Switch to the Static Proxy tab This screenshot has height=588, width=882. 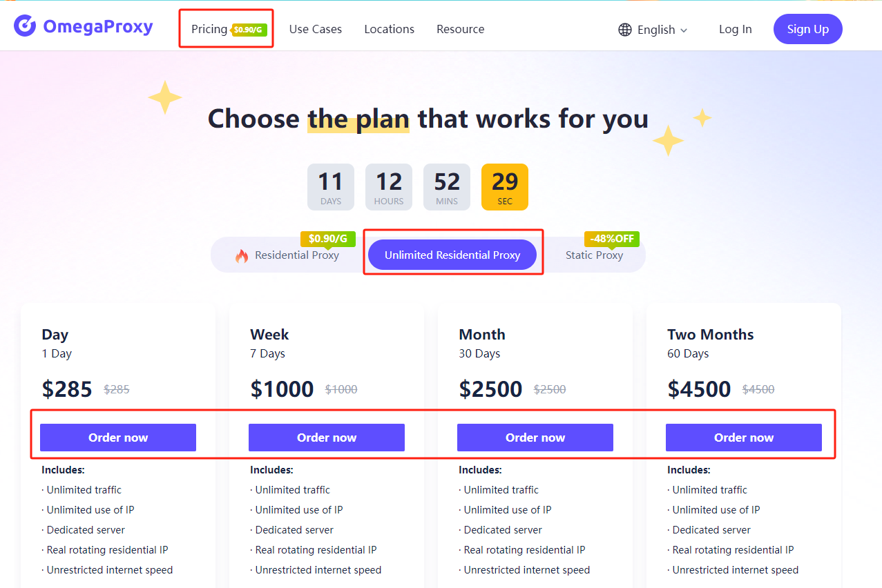point(594,255)
